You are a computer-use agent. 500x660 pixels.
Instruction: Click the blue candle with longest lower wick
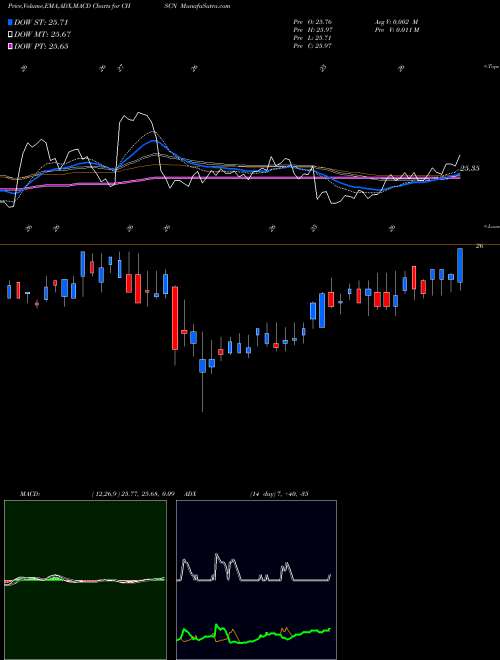coord(202,366)
